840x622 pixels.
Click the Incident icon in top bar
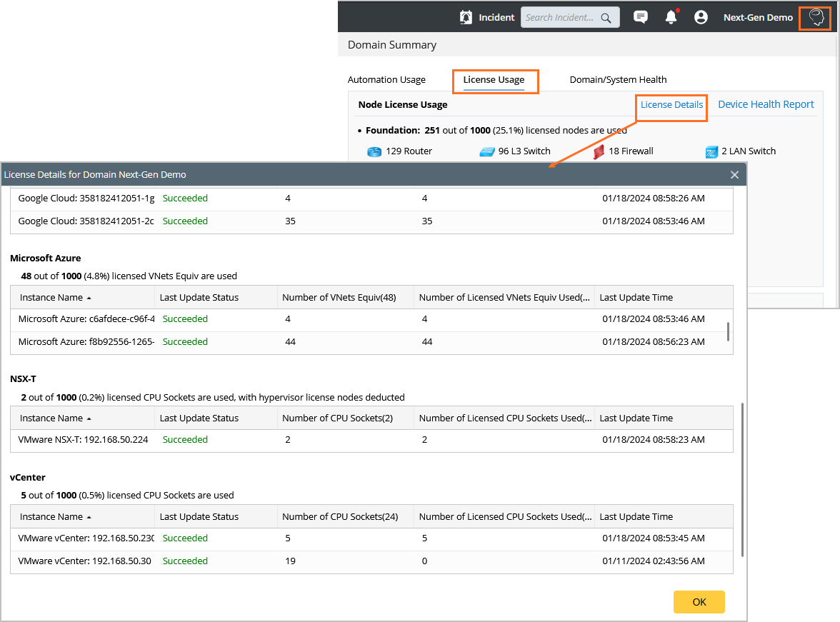point(466,18)
